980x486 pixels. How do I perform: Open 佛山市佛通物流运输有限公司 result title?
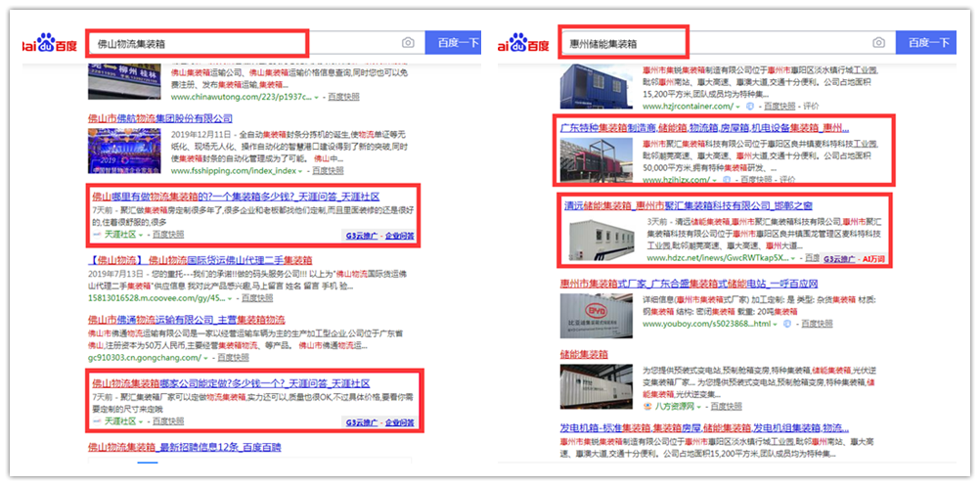coord(186,319)
